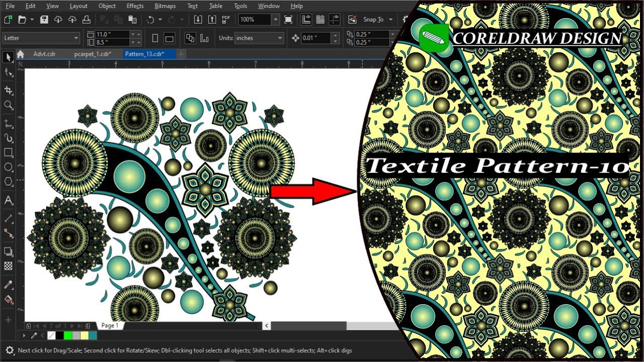Click the horizontal scrollbar left arrow
The width and height of the screenshot is (644, 362).
point(267,326)
